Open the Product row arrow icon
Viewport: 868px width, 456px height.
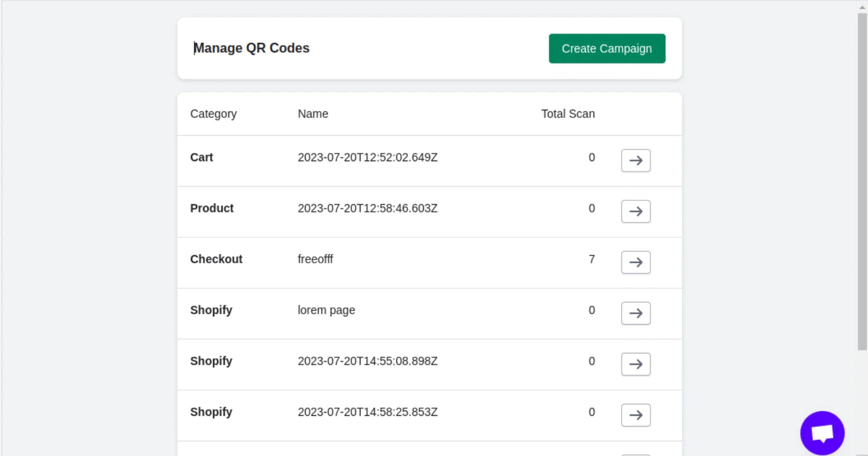(x=636, y=211)
